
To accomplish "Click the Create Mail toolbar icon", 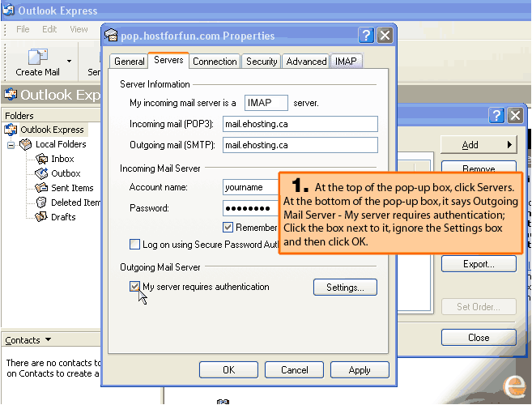I will click(x=38, y=57).
